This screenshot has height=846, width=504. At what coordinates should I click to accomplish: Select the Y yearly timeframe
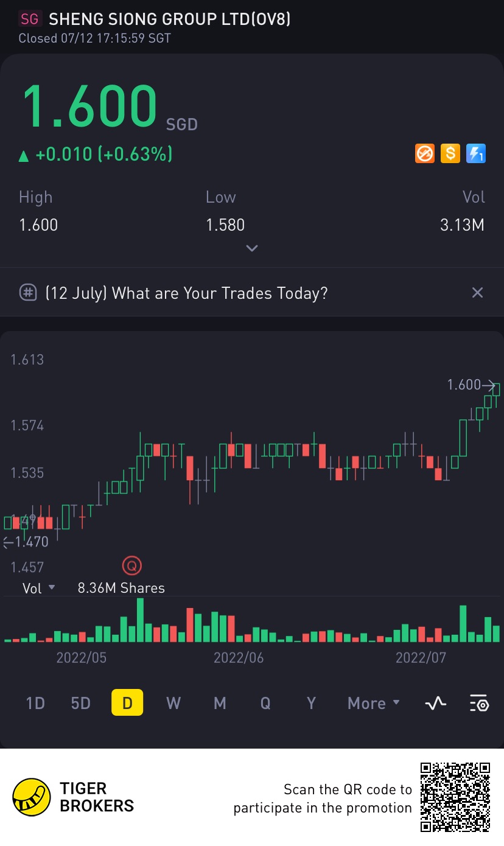311,704
